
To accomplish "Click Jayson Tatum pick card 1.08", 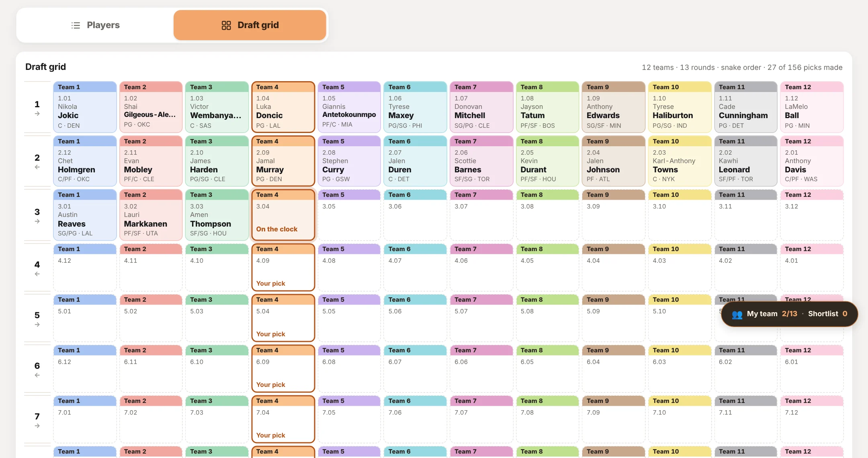I will tap(547, 107).
